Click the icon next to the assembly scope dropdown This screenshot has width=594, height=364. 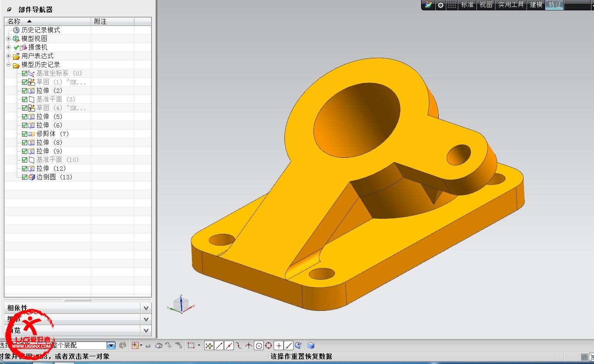click(x=123, y=345)
